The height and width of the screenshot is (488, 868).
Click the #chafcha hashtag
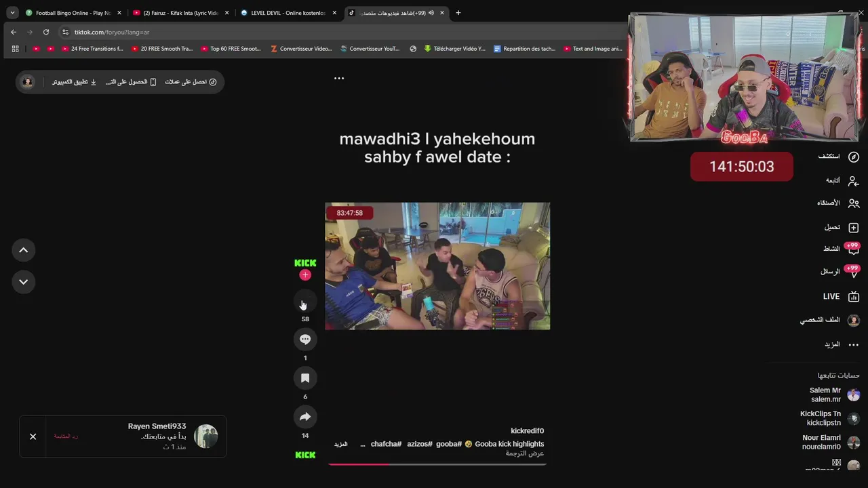coord(387,444)
